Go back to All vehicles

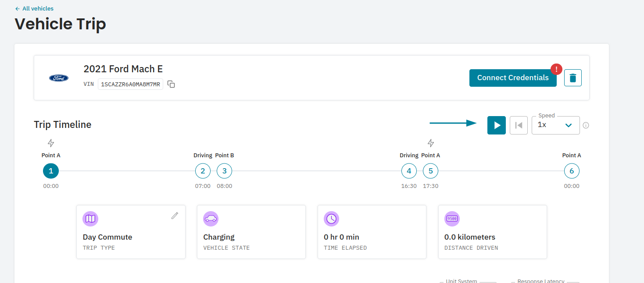click(34, 8)
